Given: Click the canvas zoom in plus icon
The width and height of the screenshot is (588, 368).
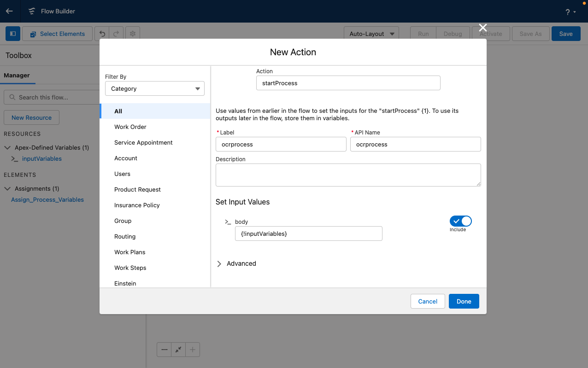Looking at the screenshot, I should 193,350.
